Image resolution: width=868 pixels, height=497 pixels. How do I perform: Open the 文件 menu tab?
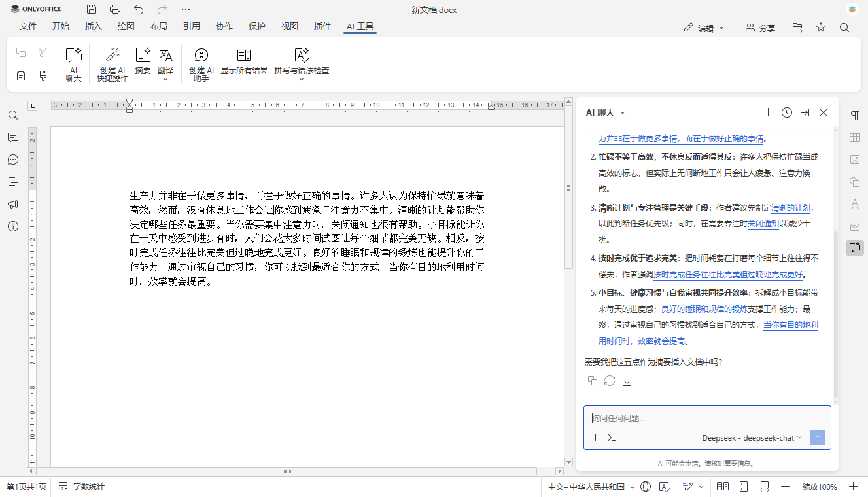[28, 26]
